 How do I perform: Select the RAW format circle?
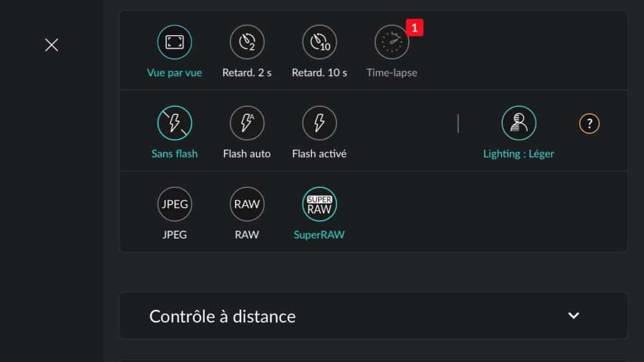coord(247,204)
